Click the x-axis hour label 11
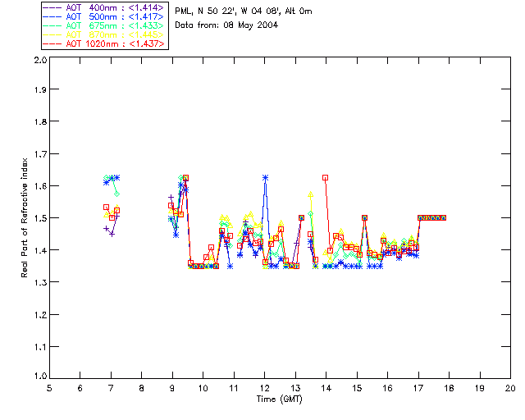 pyautogui.click(x=234, y=388)
